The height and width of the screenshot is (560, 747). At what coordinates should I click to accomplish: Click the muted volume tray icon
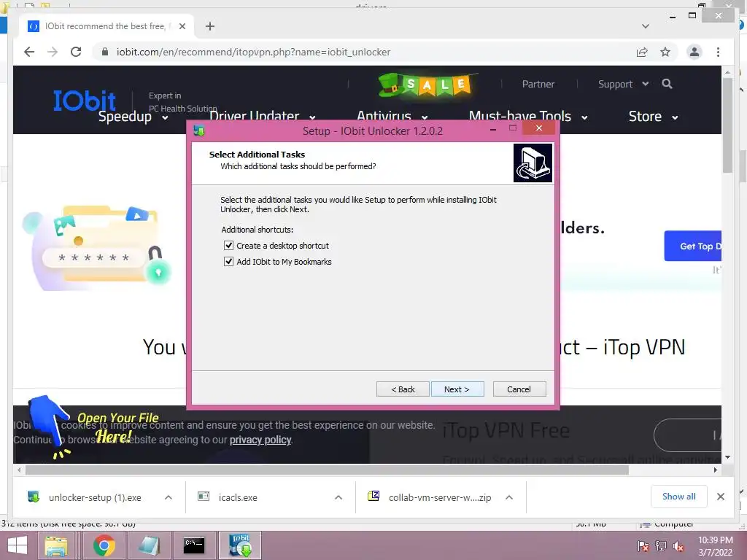(x=678, y=546)
